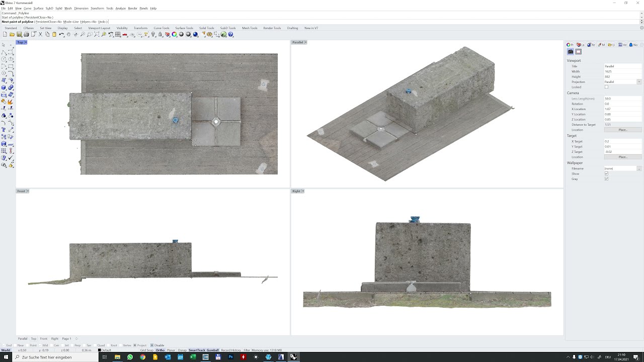Open the Right viewport title dropdown arrow

[303, 191]
